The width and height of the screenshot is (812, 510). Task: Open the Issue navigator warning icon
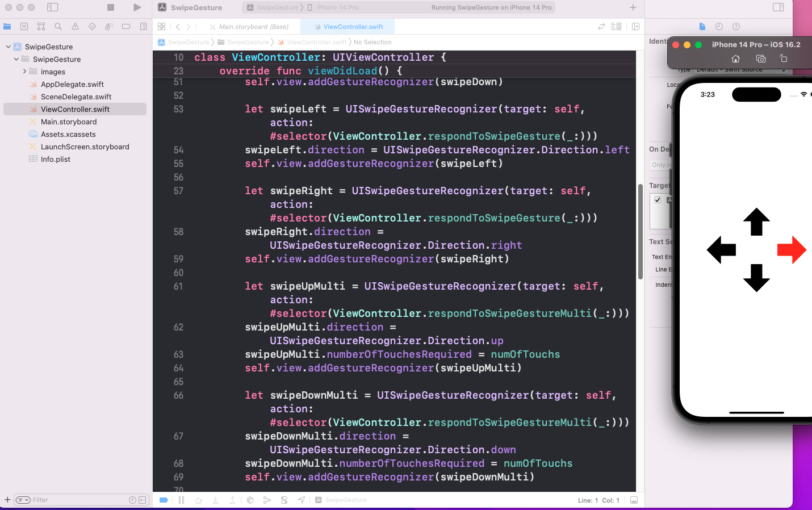click(75, 26)
